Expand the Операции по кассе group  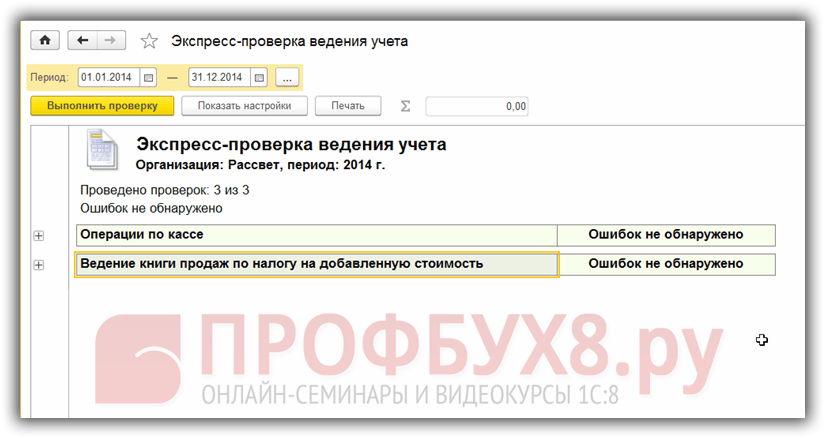[39, 235]
